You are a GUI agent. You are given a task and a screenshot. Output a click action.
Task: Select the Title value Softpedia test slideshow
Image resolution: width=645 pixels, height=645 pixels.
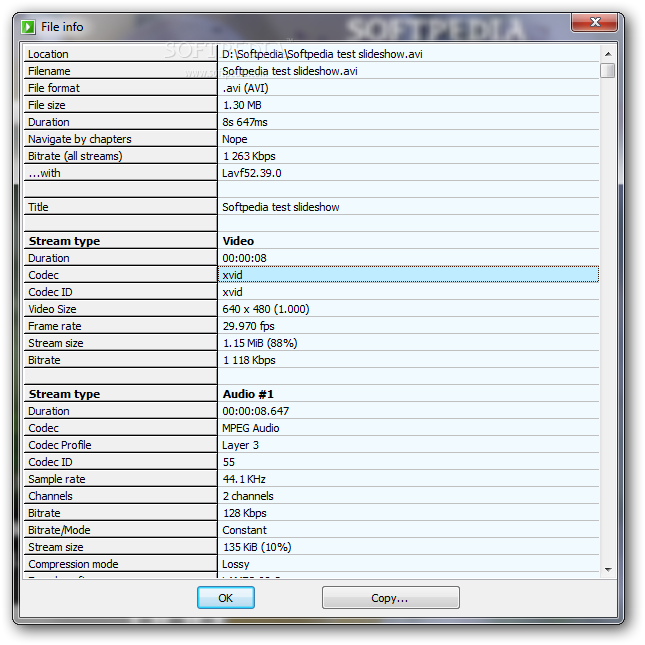pyautogui.click(x=281, y=207)
